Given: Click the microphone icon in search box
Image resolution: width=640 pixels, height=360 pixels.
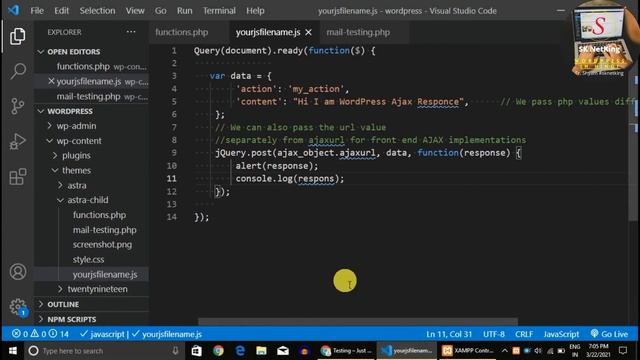Looking at the screenshot, I should 175,351.
